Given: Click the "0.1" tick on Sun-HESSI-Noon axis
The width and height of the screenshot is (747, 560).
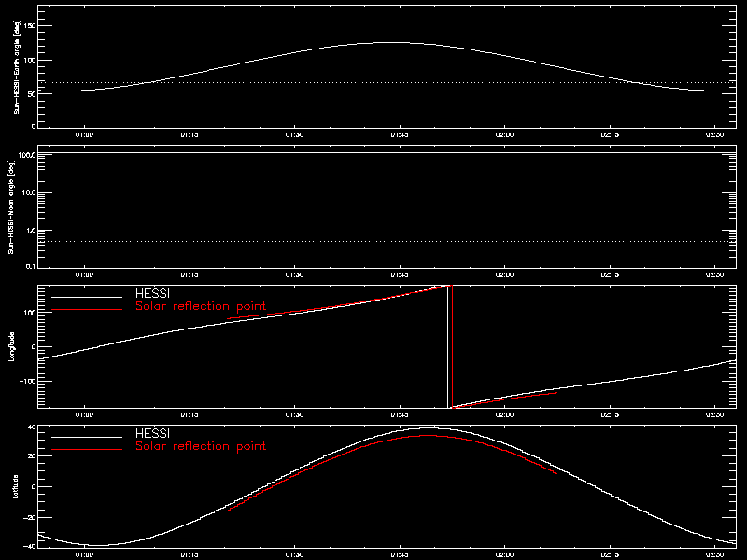Looking at the screenshot, I should (x=30, y=266).
